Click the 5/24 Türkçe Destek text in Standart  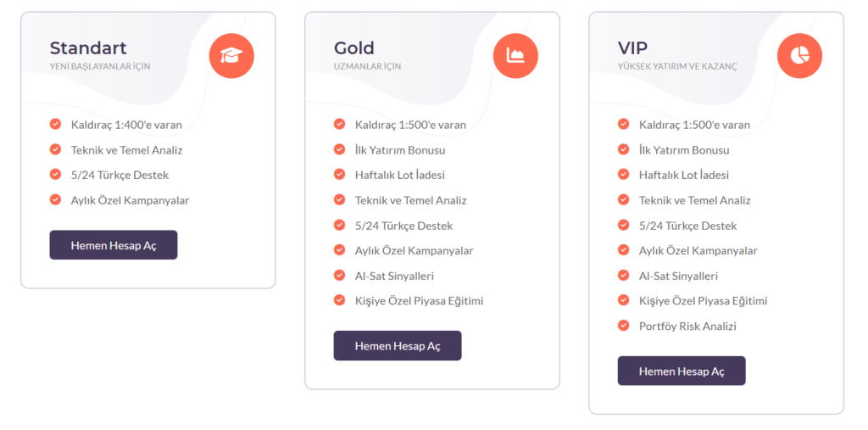pos(120,176)
